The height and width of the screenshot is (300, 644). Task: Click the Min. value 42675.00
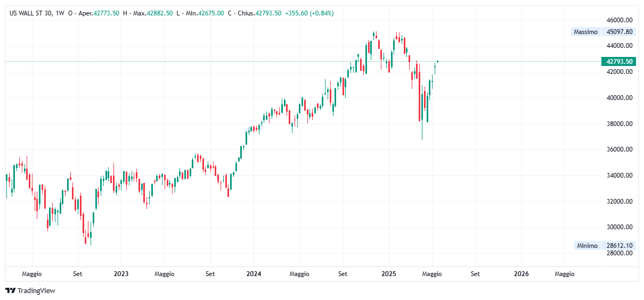[211, 13]
